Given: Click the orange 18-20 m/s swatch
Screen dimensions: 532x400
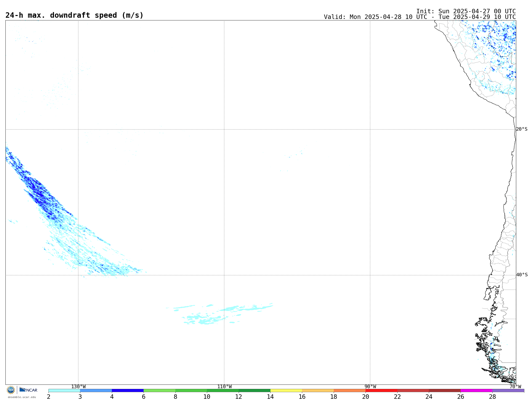Looking at the screenshot, I should (x=350, y=390).
